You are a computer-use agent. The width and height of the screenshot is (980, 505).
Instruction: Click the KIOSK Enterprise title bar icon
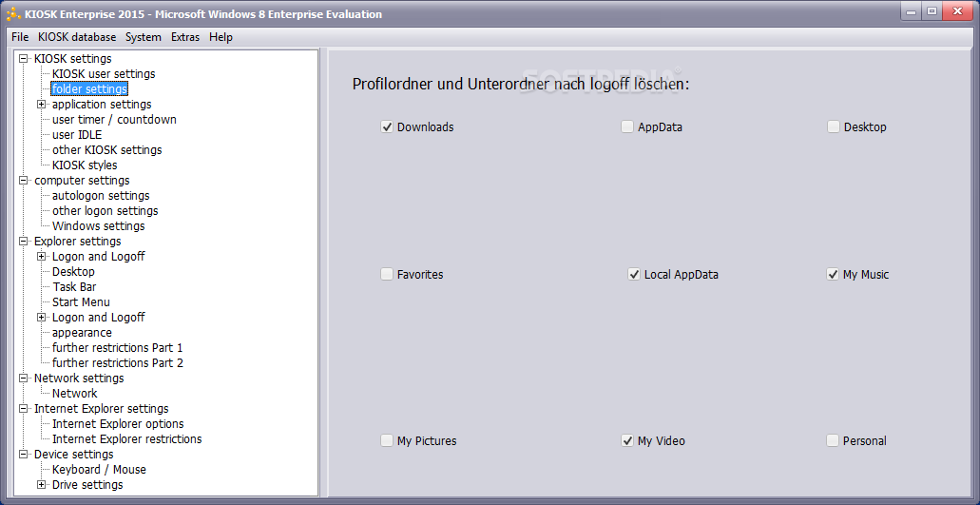pos(13,13)
